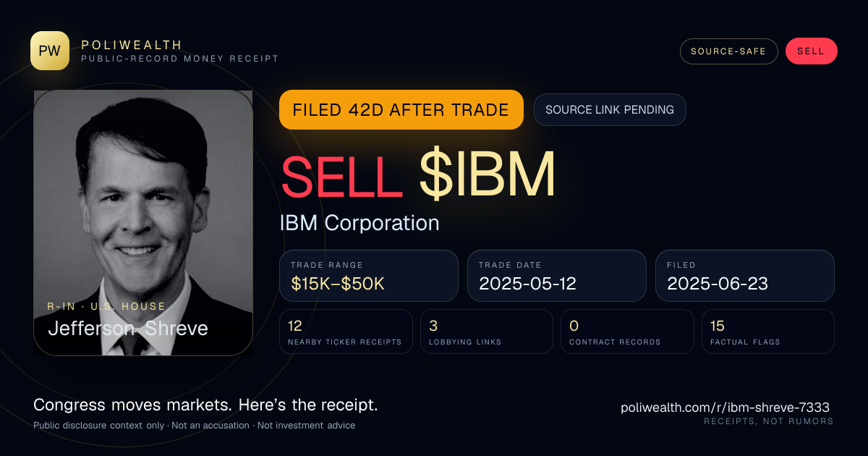Select the FILED 2025-06-23 card
Screen dimensions: 868x456
coord(745,276)
